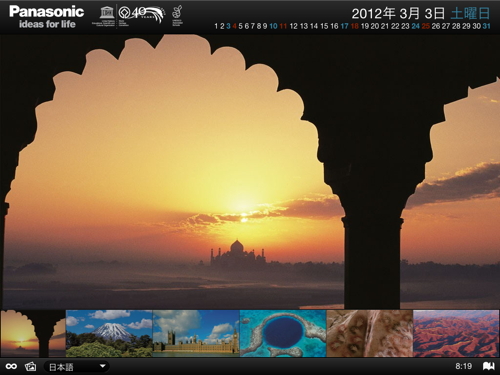Tap the 8:19 clock display
The width and height of the screenshot is (500, 375).
point(464,366)
